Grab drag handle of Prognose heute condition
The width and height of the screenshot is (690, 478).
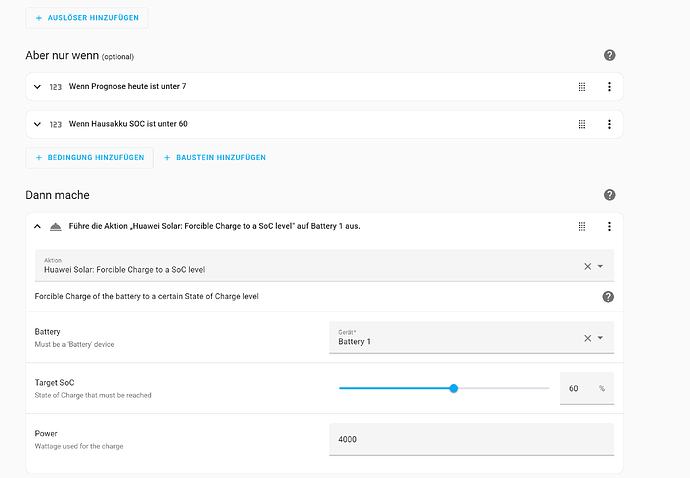[582, 87]
